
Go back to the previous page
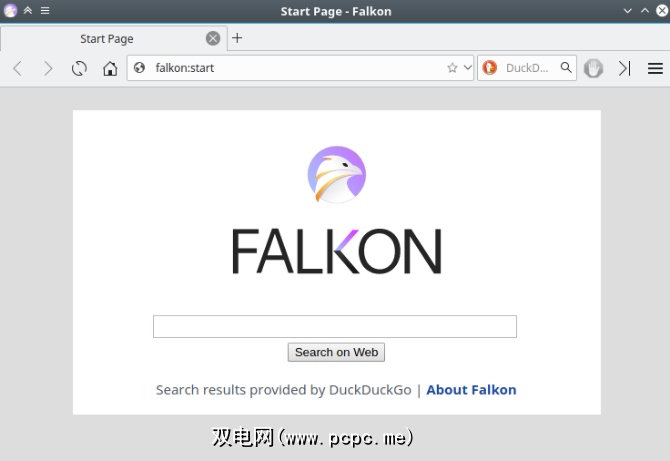pos(17,68)
